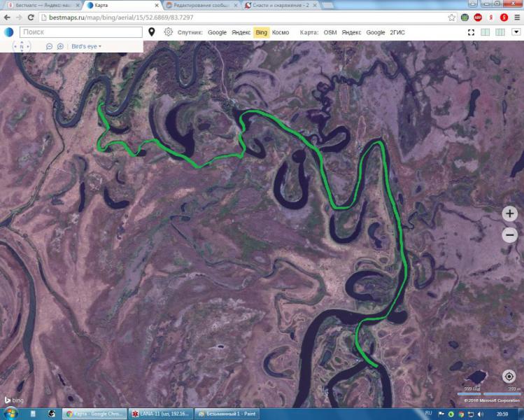Select Космо satellite imagery
The width and height of the screenshot is (524, 420).
(x=281, y=32)
